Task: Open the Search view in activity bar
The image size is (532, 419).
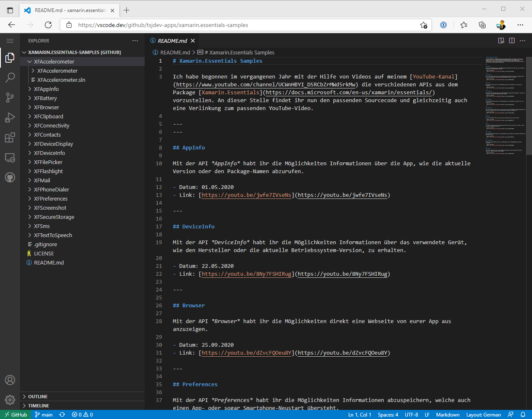Action: (x=10, y=77)
